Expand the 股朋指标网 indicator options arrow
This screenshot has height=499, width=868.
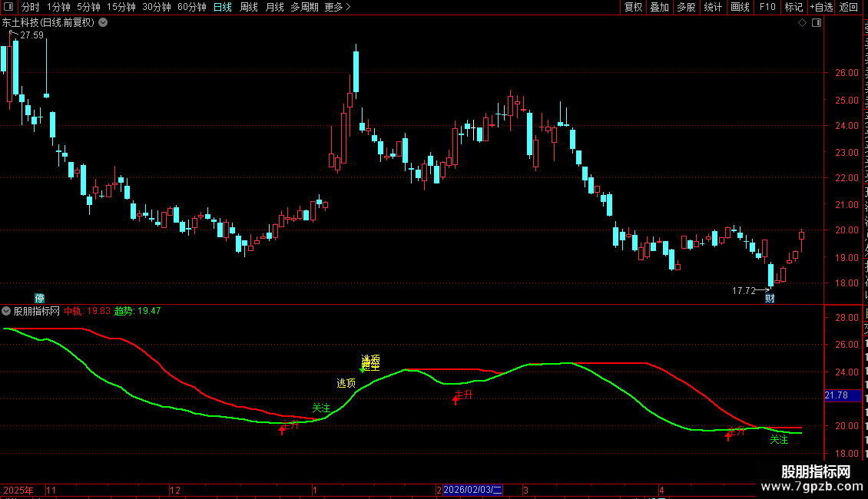[6, 311]
